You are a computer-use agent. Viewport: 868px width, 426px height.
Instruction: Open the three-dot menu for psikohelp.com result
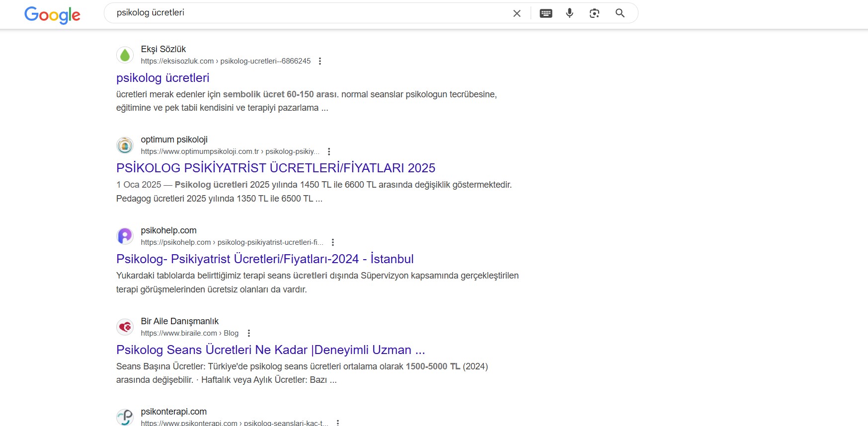tap(333, 242)
